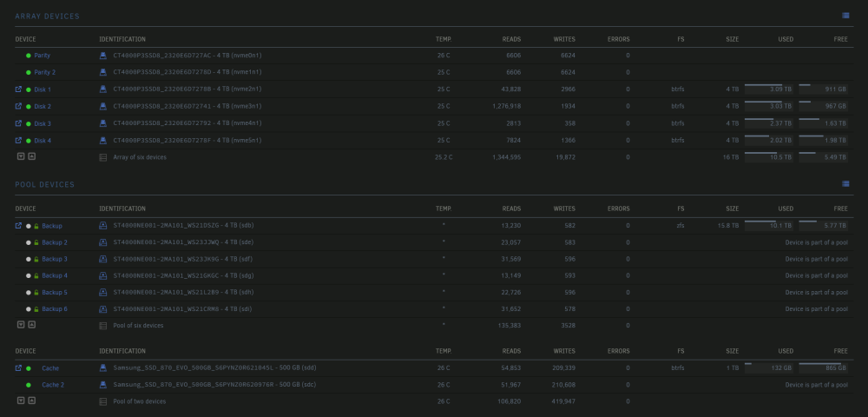
Task: Browse the Backup pool via its link icon
Action: tap(18, 225)
